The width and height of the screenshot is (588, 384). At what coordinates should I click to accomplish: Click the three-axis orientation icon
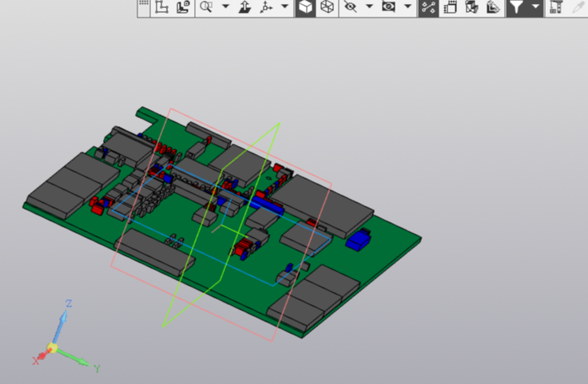[266, 8]
